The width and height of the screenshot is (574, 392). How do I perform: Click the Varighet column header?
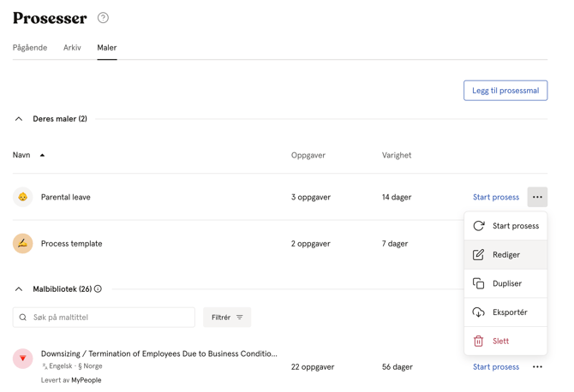pyautogui.click(x=397, y=155)
